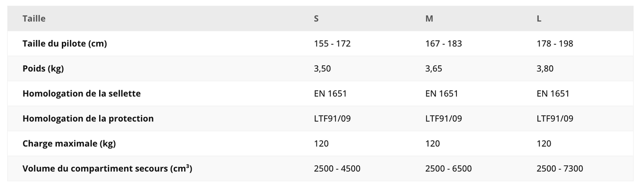The width and height of the screenshot is (644, 190).
Task: Select the S size column header
Action: (x=316, y=18)
